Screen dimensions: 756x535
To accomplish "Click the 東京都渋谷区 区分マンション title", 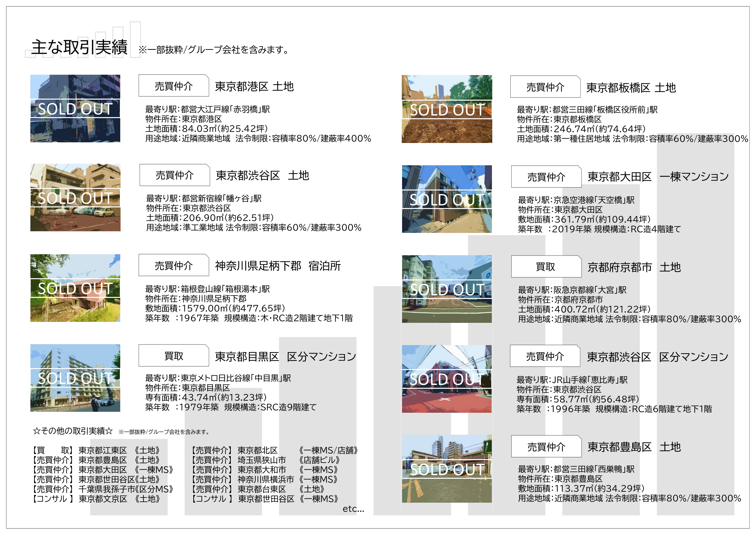I will click(x=657, y=356).
